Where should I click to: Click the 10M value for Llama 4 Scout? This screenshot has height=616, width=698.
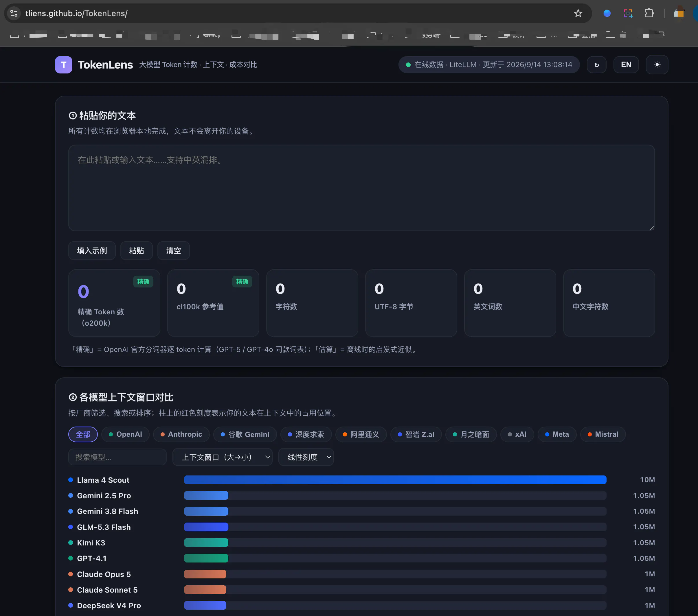[x=647, y=480]
